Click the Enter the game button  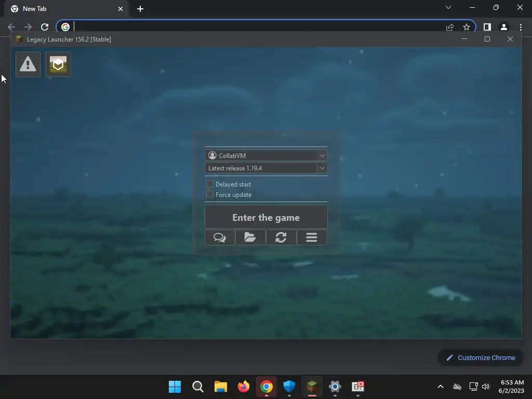pyautogui.click(x=266, y=217)
